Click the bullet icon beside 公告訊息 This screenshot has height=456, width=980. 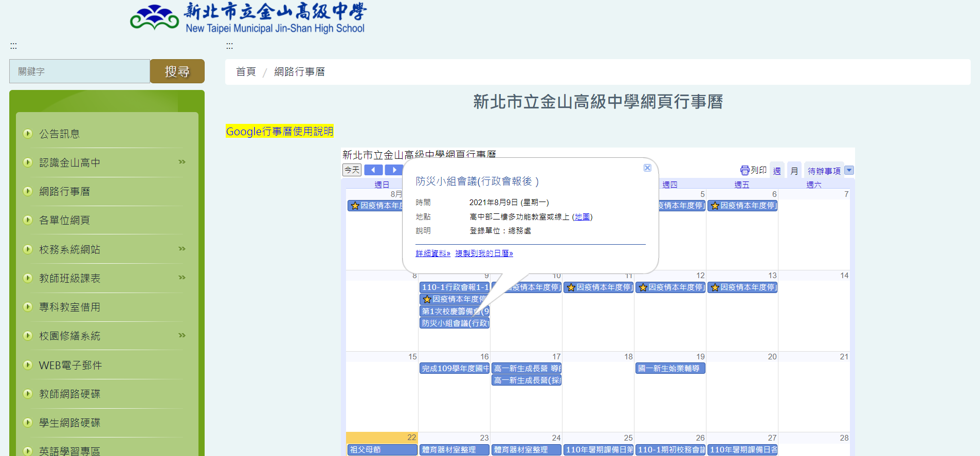coord(28,134)
